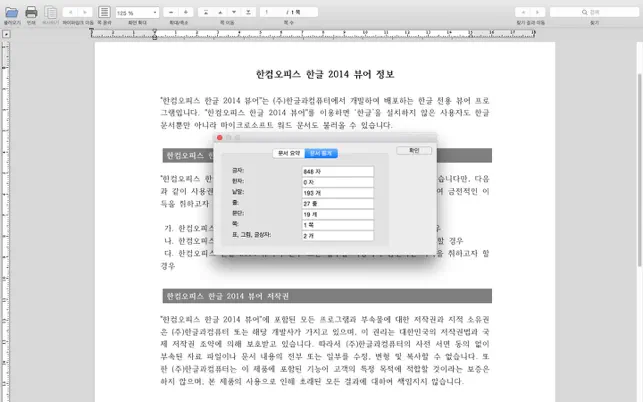Click the magnifier icon in the search box

point(585,12)
